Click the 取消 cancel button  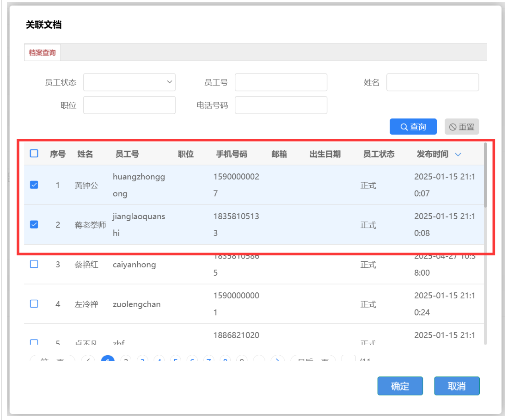coord(456,386)
